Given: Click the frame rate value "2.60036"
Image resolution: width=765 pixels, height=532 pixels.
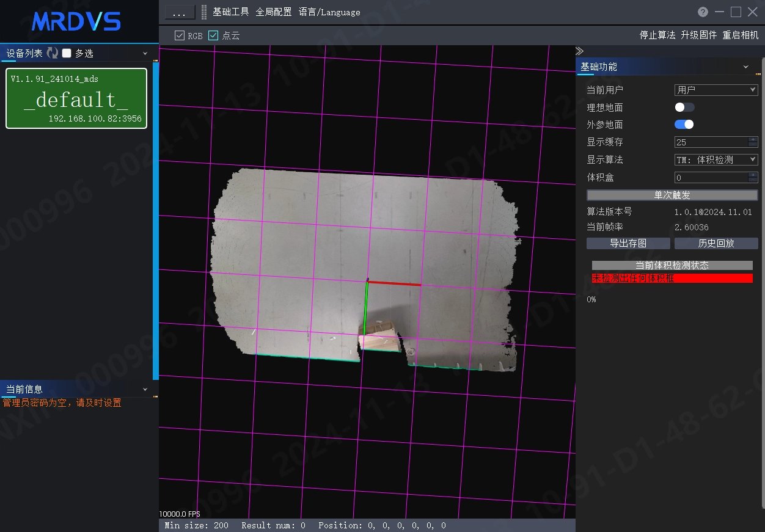Looking at the screenshot, I should tap(692, 227).
